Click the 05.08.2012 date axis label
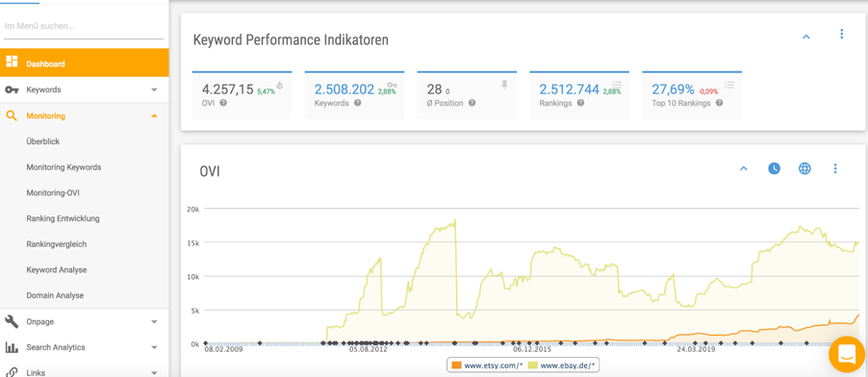Viewport: 868px width, 377px height. click(x=368, y=349)
